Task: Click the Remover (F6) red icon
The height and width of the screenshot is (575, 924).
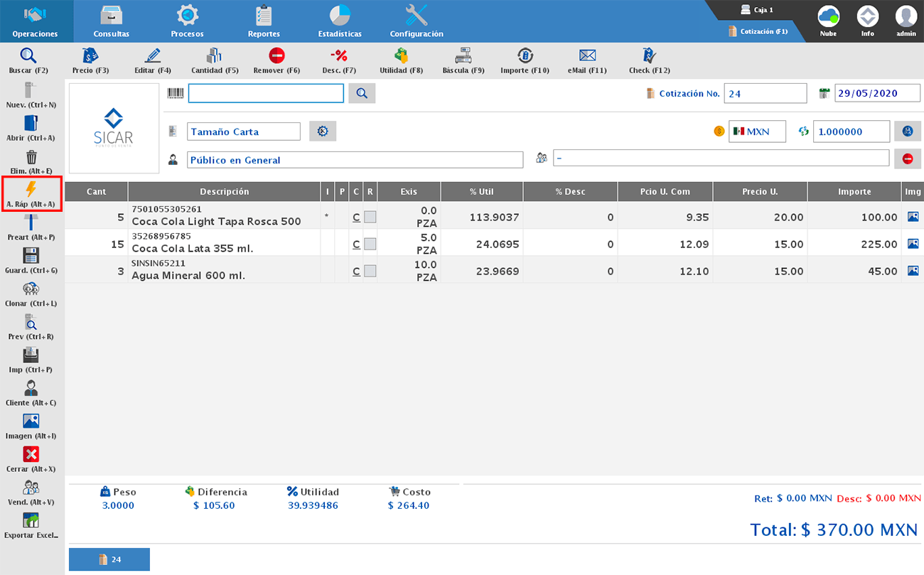Action: tap(277, 56)
